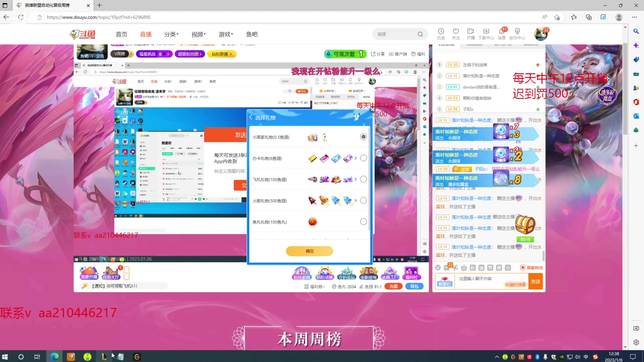Click the crown A font style icon
The height and width of the screenshot is (362, 644).
click(464, 267)
